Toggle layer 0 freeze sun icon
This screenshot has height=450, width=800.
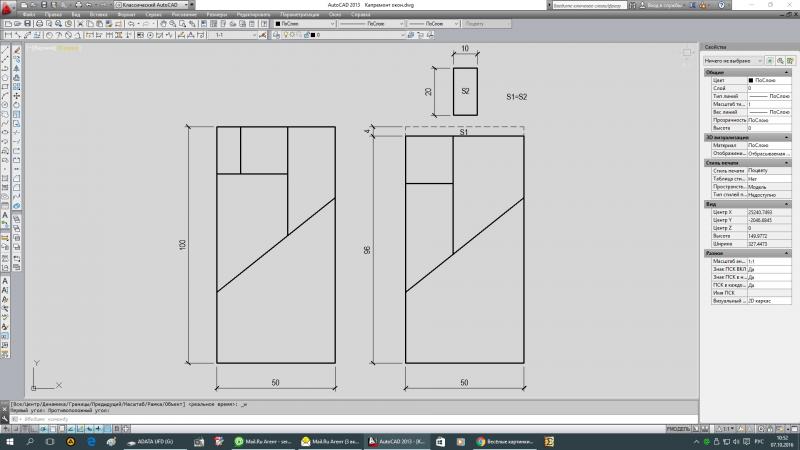click(x=293, y=35)
